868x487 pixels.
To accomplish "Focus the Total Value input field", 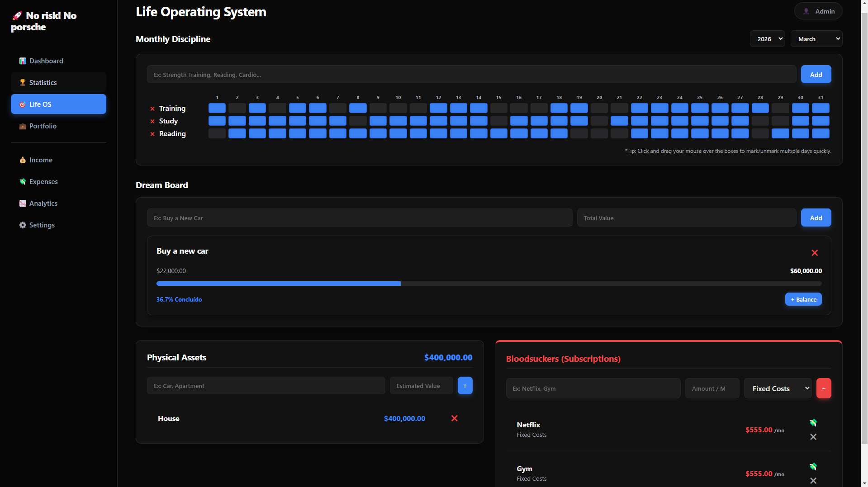I will click(x=686, y=218).
